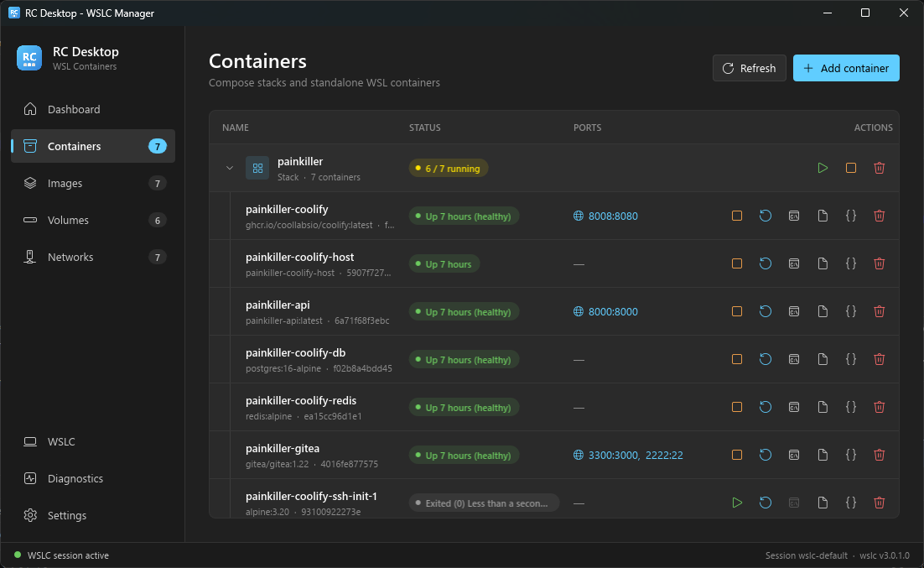Viewport: 924px width, 568px height.
Task: Click the Exited (0) status badge
Action: (484, 503)
